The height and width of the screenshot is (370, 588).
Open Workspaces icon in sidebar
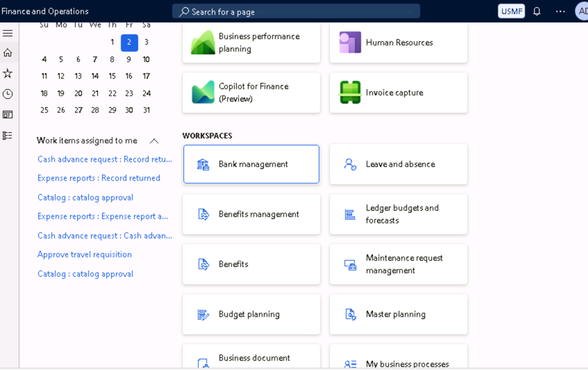pos(8,114)
